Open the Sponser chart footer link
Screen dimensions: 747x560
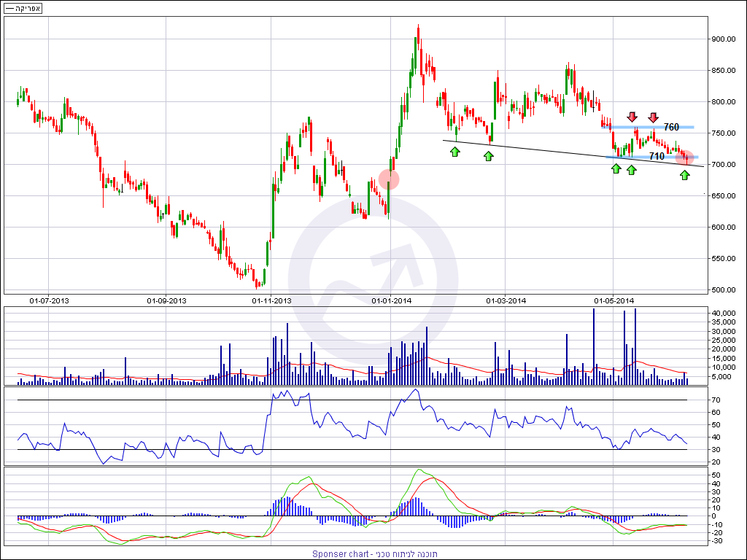[374, 553]
